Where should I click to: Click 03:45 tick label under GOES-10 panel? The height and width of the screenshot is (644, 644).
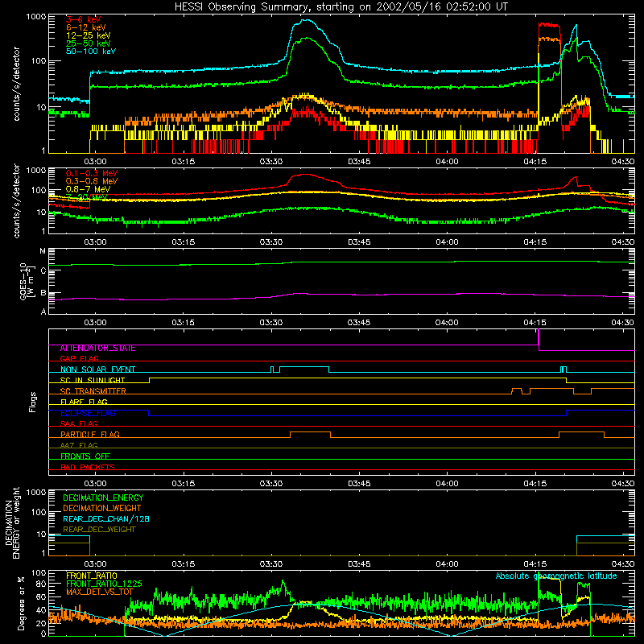point(359,323)
